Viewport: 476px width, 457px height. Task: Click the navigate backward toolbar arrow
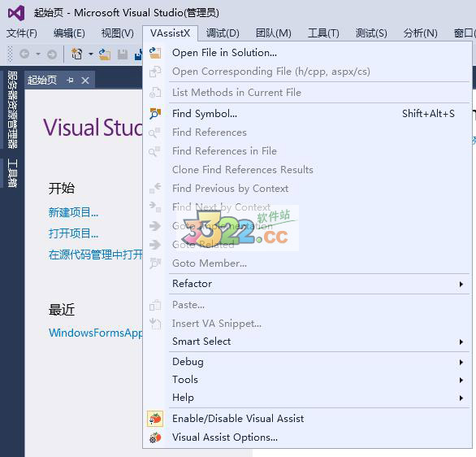(24, 54)
